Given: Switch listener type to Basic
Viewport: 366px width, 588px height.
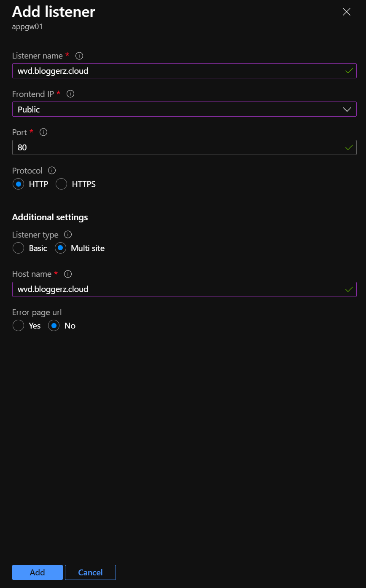Looking at the screenshot, I should (x=18, y=248).
